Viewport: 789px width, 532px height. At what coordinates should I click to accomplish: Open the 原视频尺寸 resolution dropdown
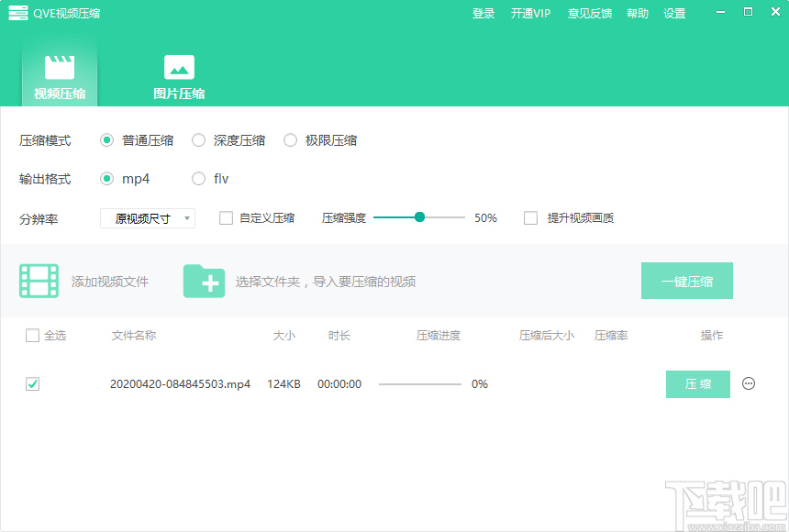pos(147,217)
